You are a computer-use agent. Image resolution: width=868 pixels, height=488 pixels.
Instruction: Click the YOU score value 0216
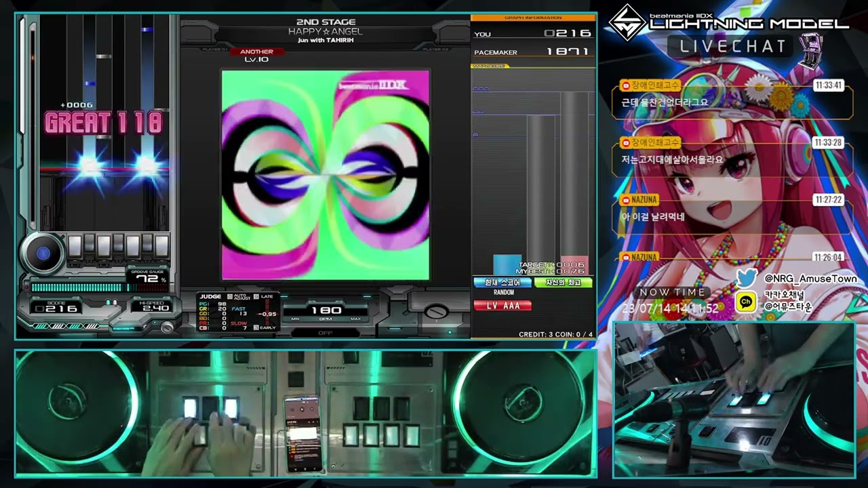(568, 33)
